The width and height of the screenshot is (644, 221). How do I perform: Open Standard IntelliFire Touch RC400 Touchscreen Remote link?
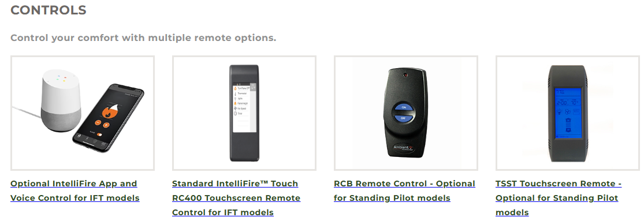(236, 198)
